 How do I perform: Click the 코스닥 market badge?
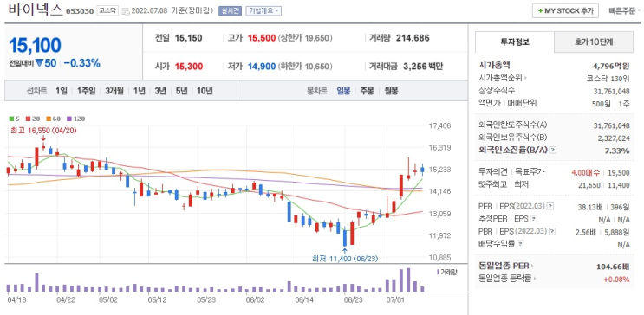tap(108, 11)
